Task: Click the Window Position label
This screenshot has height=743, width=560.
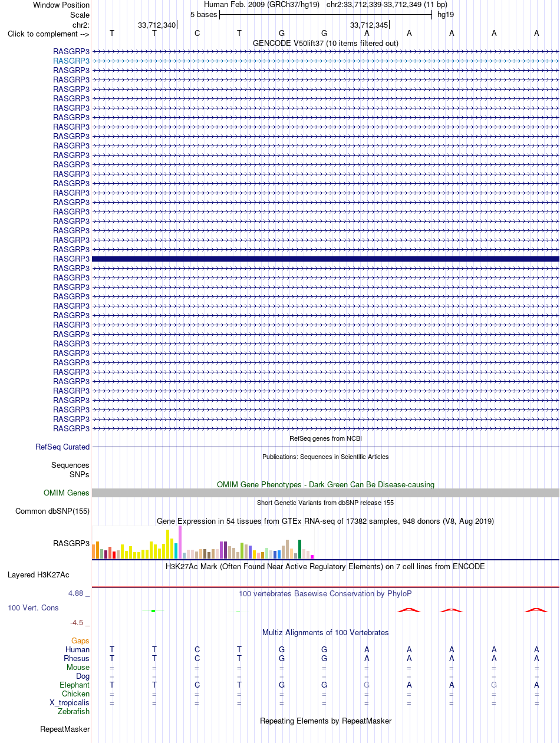Action: coord(61,5)
